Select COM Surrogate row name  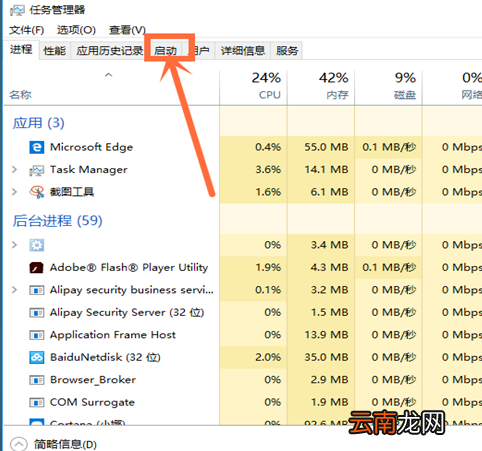(92, 402)
